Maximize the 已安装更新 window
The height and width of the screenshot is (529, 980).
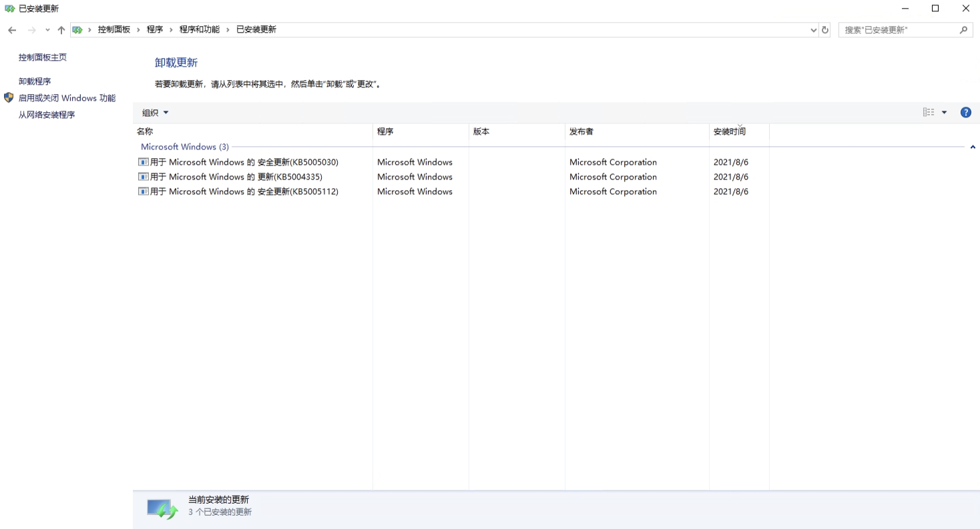coord(935,9)
